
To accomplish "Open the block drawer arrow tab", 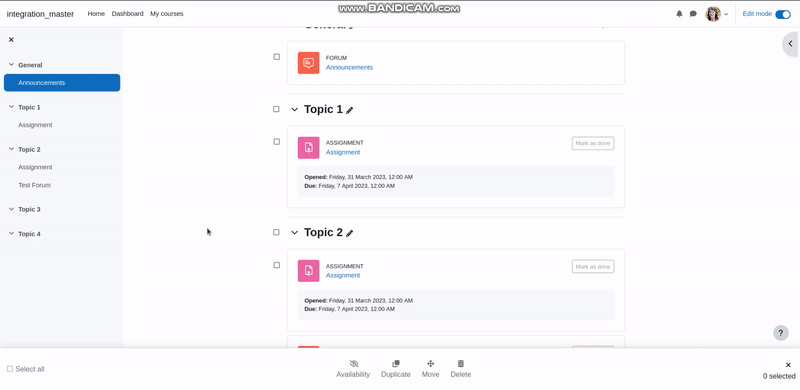I will click(791, 44).
